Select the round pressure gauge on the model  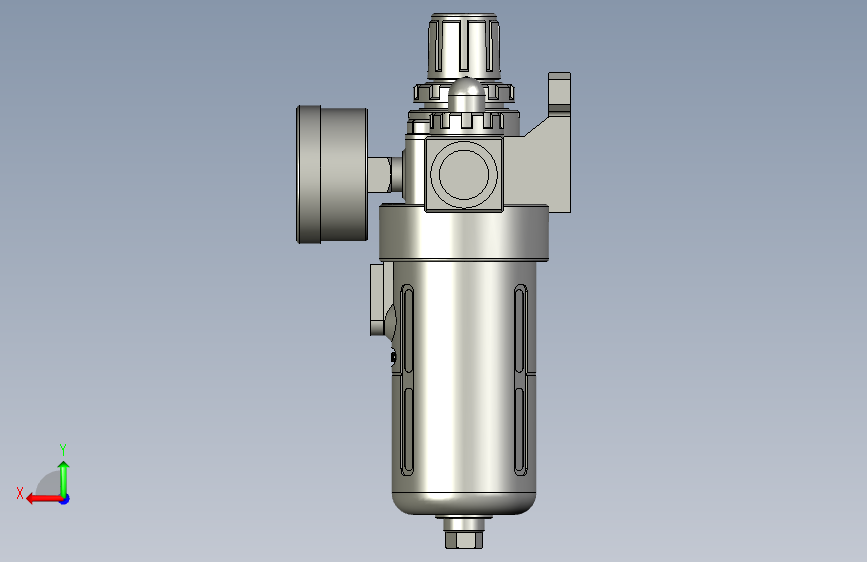332,174
